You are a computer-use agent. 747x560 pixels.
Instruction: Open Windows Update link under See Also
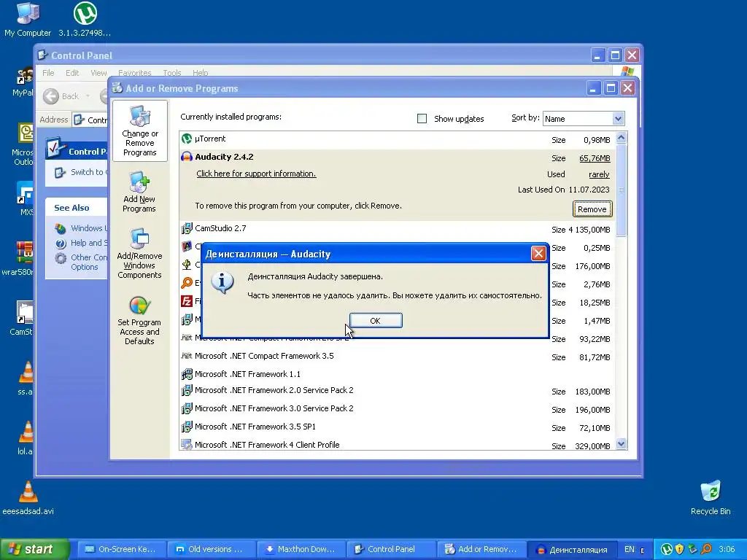coord(82,228)
